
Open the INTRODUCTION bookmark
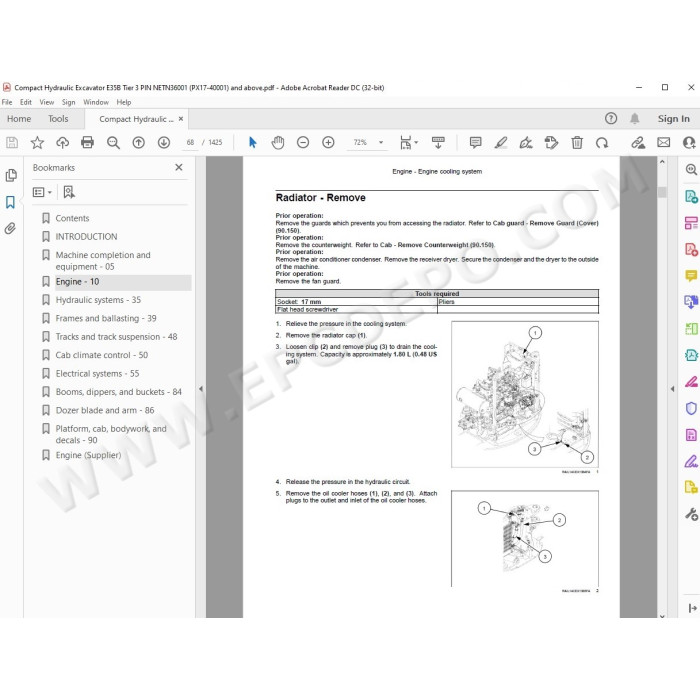pos(86,237)
